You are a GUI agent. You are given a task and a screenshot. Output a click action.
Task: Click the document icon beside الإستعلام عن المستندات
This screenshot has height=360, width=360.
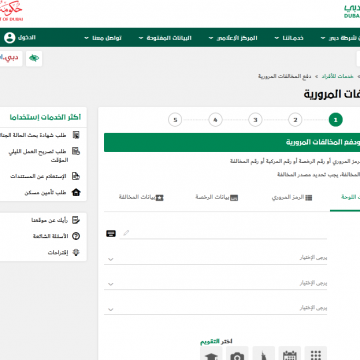(x=76, y=176)
